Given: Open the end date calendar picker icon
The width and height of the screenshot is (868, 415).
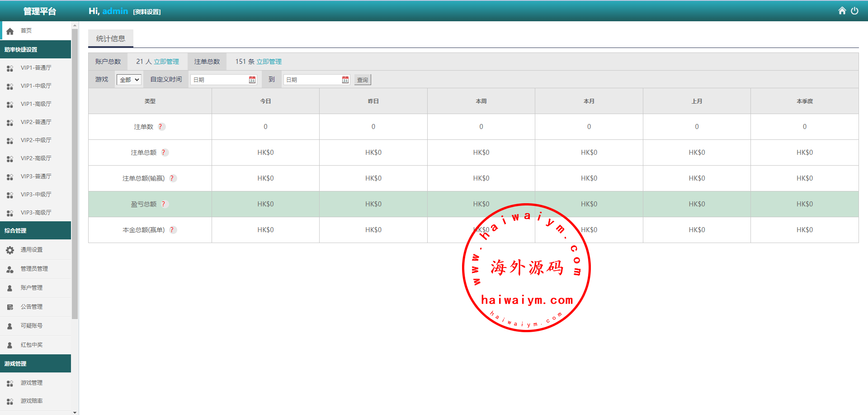Looking at the screenshot, I should 345,80.
